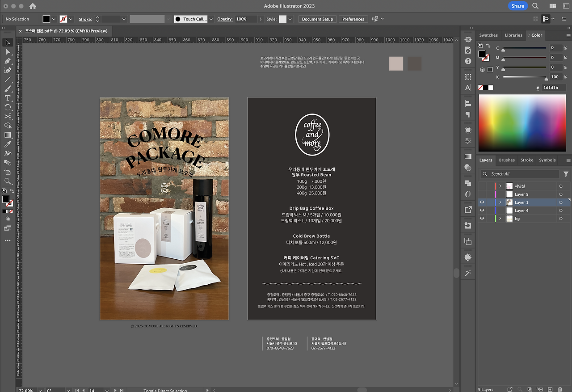572x392 pixels.
Task: Open the Align panel icon in the dock
Action: coord(468,103)
